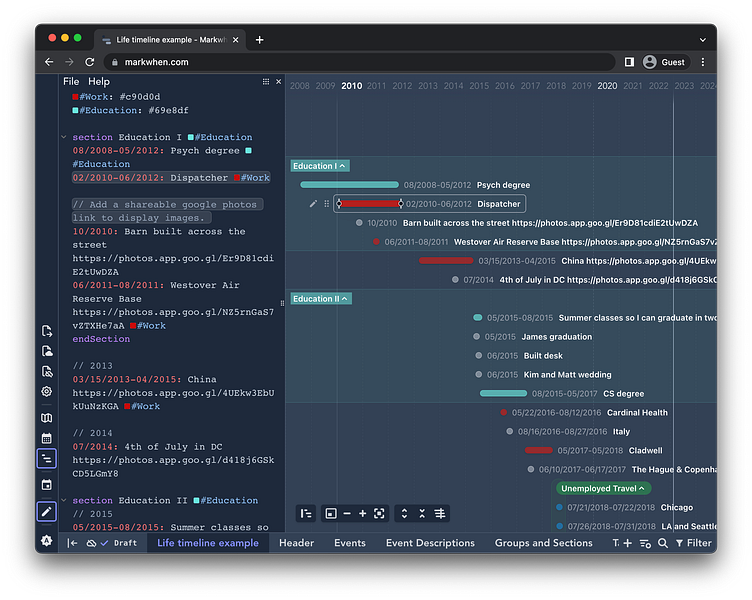Viewport: 752px width, 600px height.
Task: Toggle the browser side panel icon
Action: [629, 62]
